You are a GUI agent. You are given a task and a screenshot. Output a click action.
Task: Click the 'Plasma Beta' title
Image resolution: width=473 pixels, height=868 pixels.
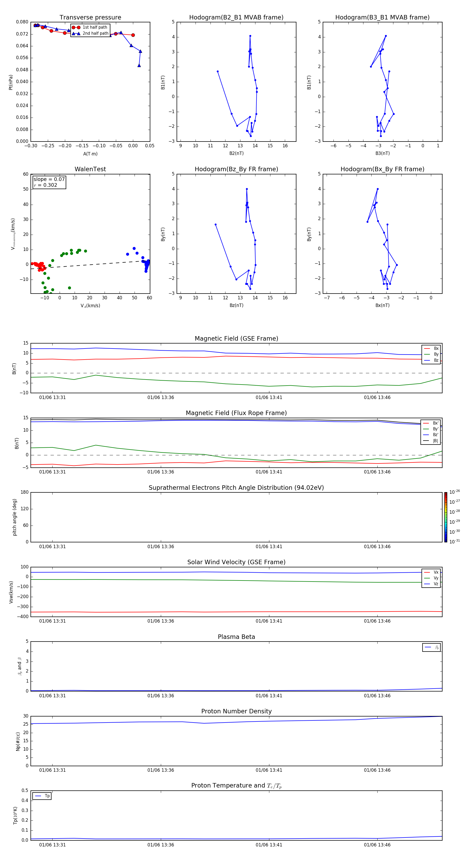point(236,637)
